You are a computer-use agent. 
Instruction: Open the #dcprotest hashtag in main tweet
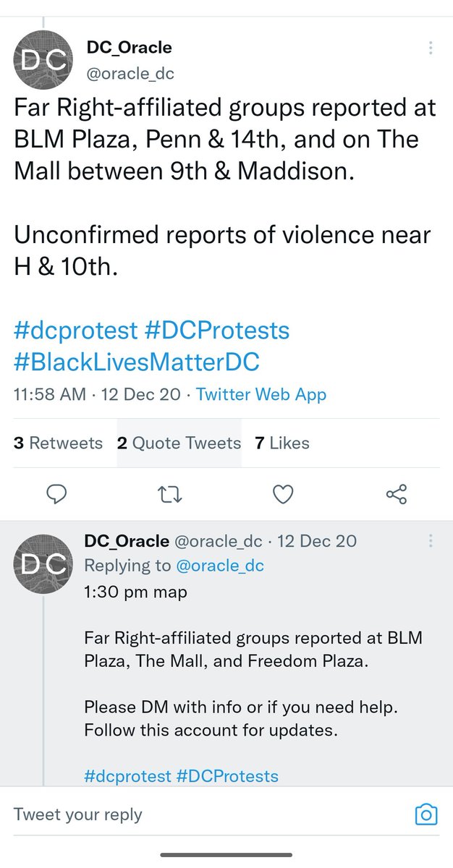click(x=75, y=331)
